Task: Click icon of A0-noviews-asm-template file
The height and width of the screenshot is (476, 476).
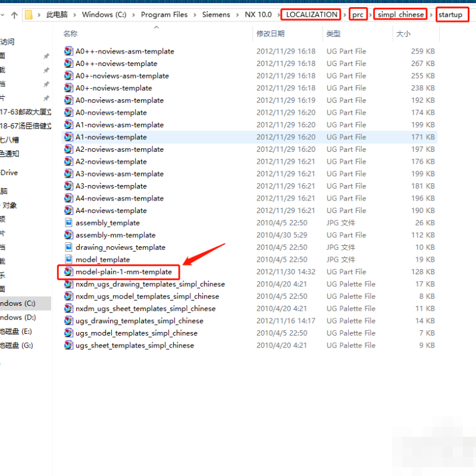Action: [68, 100]
